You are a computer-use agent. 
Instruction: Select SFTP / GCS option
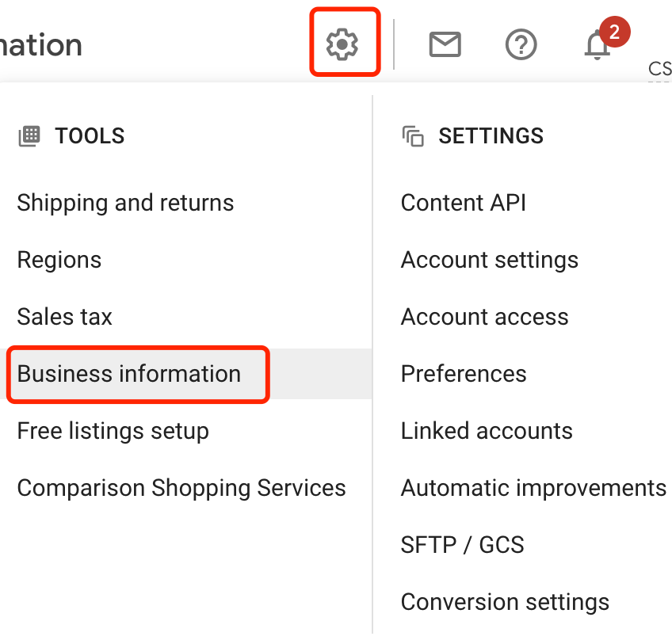[463, 545]
